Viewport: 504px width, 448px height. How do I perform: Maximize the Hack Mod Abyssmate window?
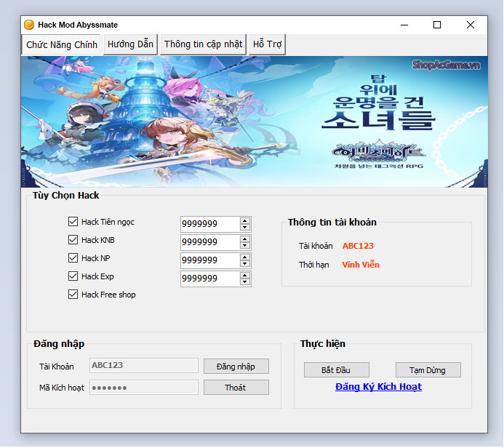437,25
